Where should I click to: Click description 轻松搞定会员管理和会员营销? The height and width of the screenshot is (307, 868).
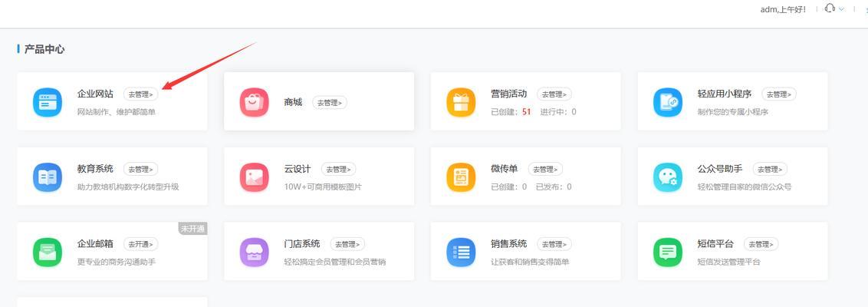point(335,262)
